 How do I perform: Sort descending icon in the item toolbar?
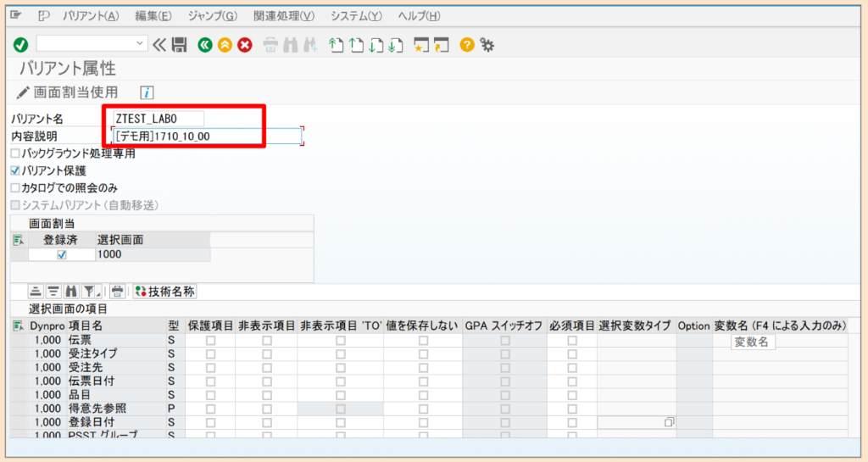click(x=53, y=292)
